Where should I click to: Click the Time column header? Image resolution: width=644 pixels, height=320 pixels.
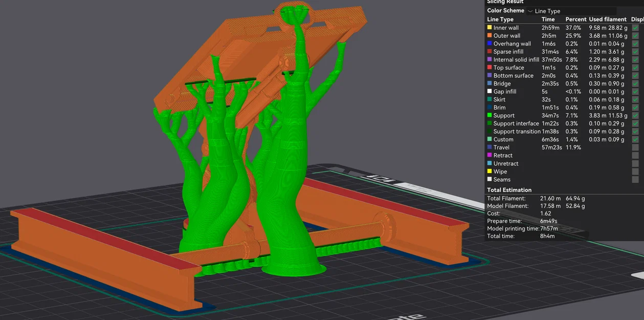pos(548,19)
